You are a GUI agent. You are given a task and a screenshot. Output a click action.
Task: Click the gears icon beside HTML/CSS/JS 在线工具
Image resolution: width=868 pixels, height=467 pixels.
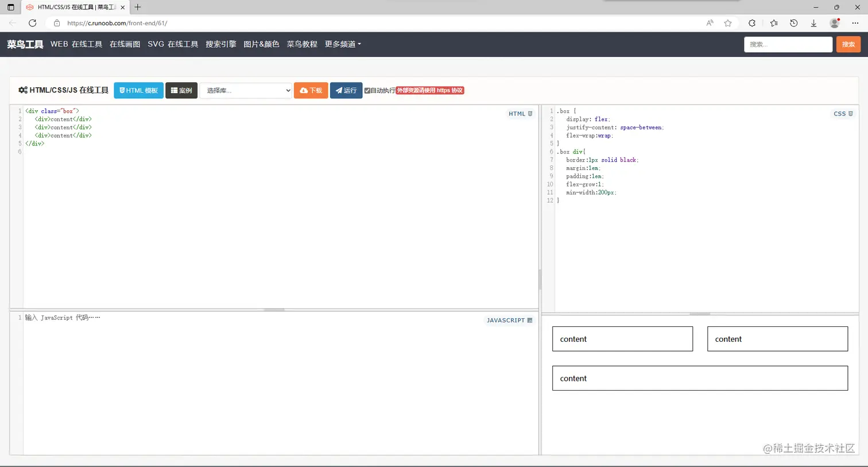coord(23,90)
